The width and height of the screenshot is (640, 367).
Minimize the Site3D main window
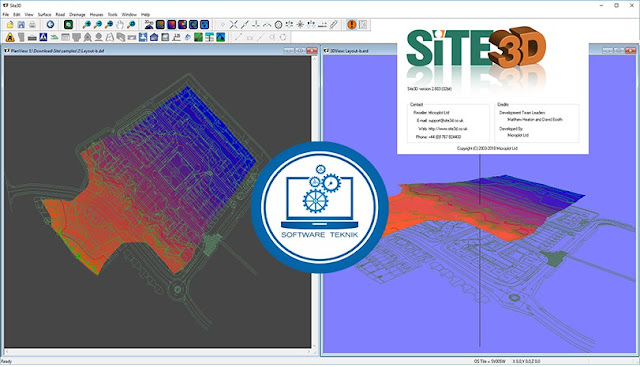click(602, 5)
